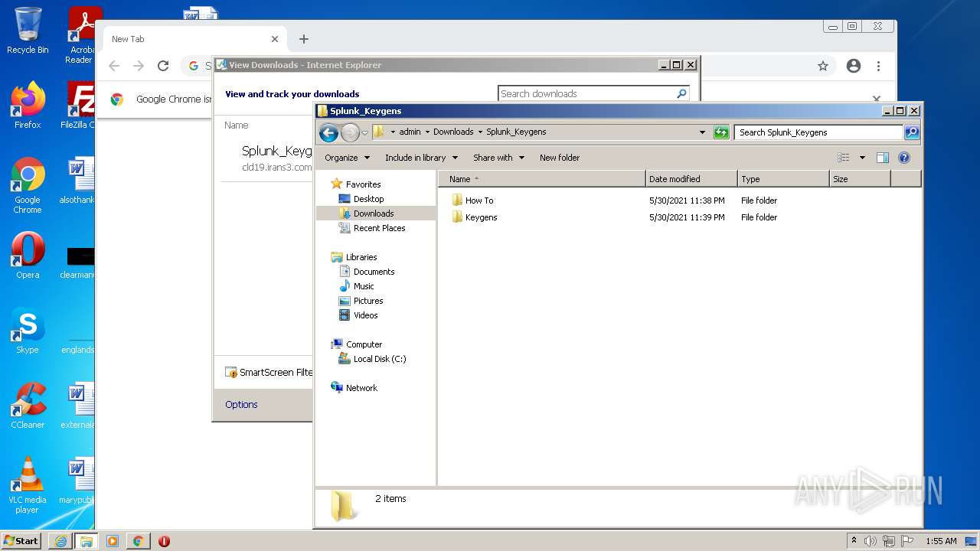
Task: Click the Explorer search magnifier icon
Action: pyautogui.click(x=911, y=132)
